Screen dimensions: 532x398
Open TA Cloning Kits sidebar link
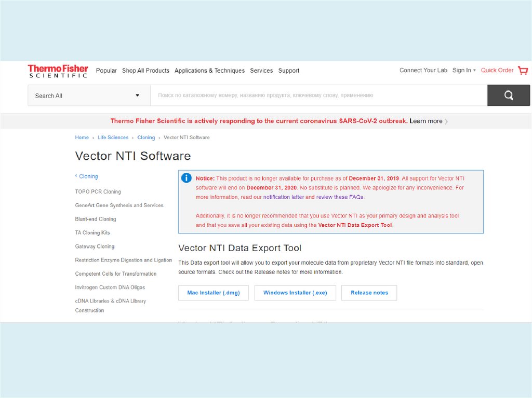(x=92, y=232)
